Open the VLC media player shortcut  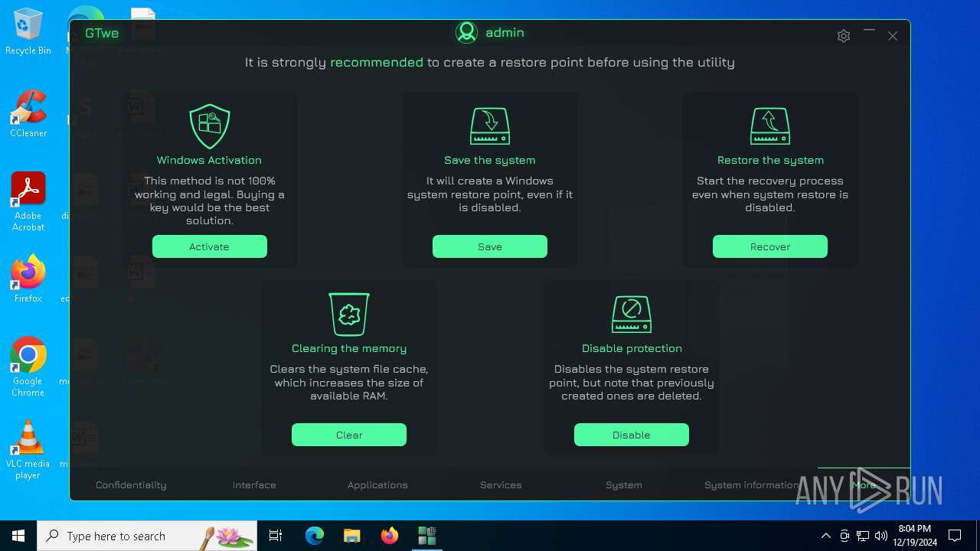click(x=28, y=450)
